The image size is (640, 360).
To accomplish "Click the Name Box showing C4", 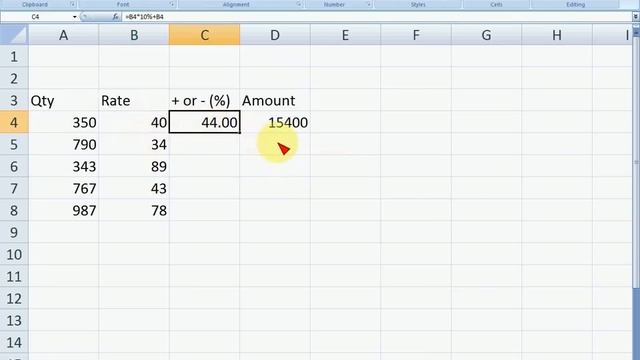I will point(36,17).
